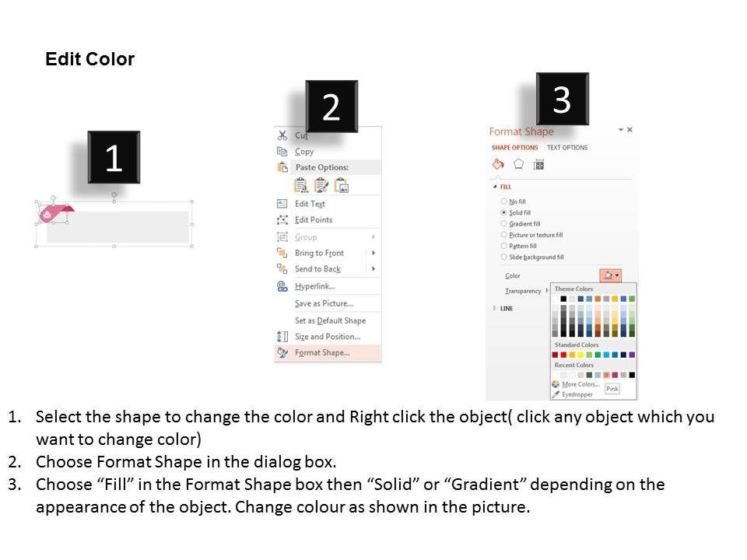Click the Copy icon in context menu
Screen dimensions: 747x560
tap(282, 152)
